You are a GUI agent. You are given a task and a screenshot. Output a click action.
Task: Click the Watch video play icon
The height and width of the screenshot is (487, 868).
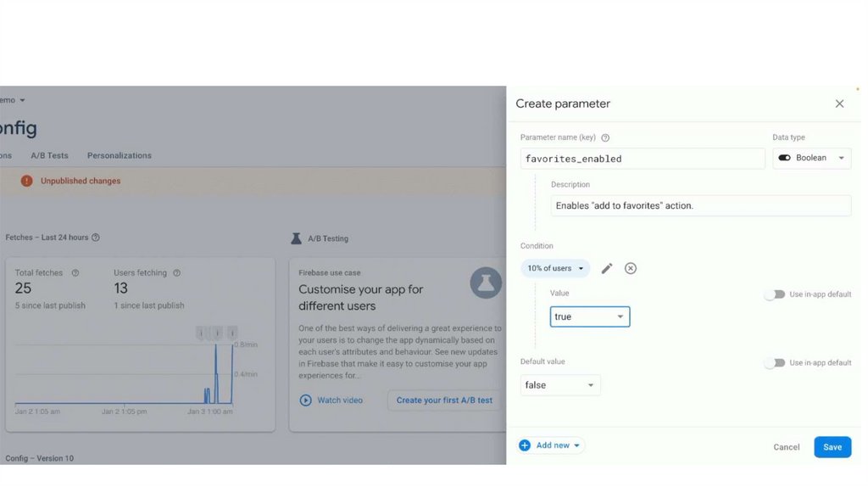(x=306, y=400)
